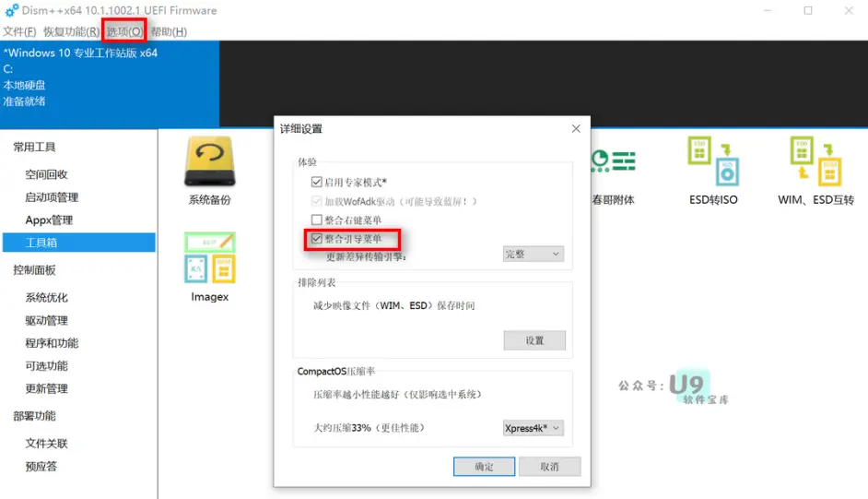This screenshot has height=499, width=868.
Task: Open the 恢复功能(R) menu
Action: tap(71, 31)
